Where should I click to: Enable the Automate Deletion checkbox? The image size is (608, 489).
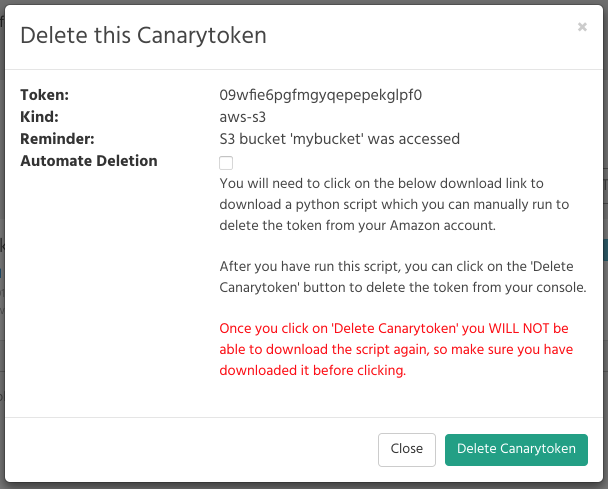point(226,163)
